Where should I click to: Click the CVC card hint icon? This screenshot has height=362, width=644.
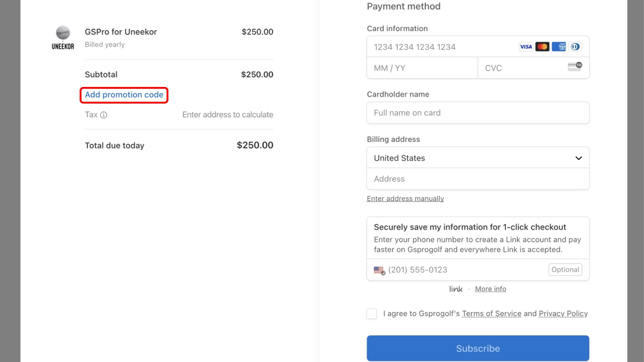[575, 67]
